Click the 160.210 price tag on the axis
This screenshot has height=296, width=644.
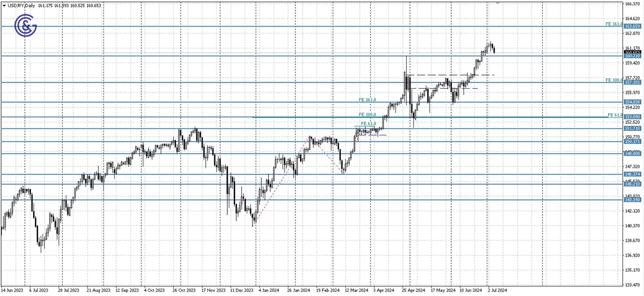tap(633, 55)
